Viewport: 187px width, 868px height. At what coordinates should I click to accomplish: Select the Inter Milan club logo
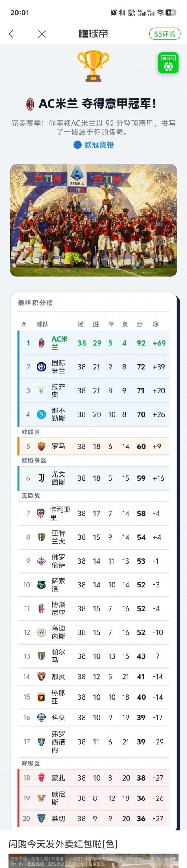point(41,367)
